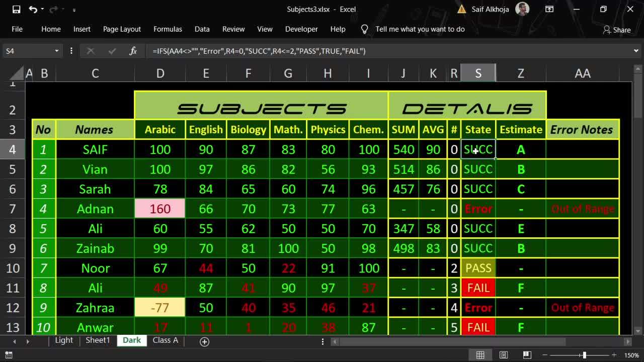Click horizontal scrollbar right arrow
Screen dimensions: 644x362
tap(627, 341)
